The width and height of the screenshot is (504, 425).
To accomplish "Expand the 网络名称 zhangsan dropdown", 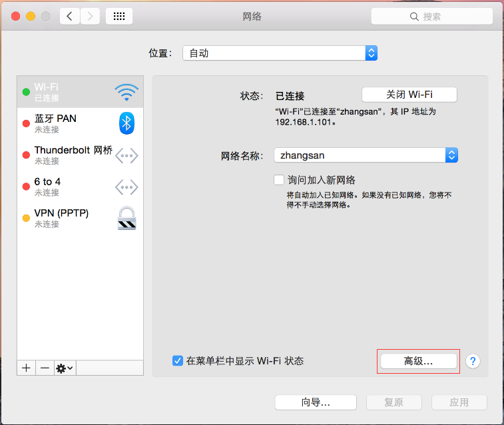I will click(366, 155).
